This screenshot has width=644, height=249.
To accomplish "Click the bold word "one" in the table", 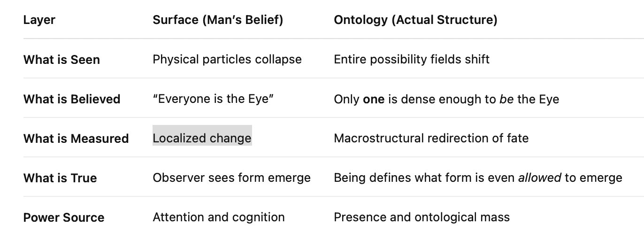I will click(375, 99).
